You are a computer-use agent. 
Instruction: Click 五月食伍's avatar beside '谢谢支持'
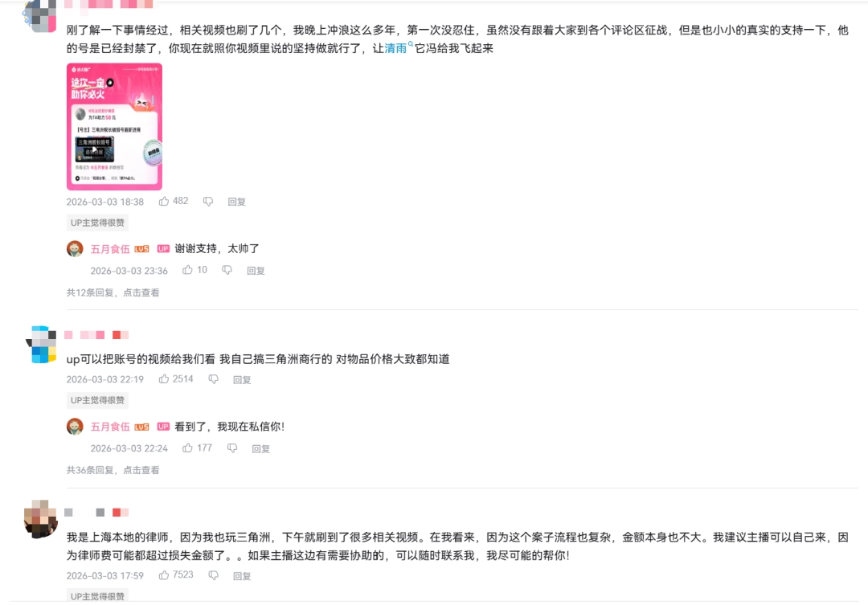[75, 248]
